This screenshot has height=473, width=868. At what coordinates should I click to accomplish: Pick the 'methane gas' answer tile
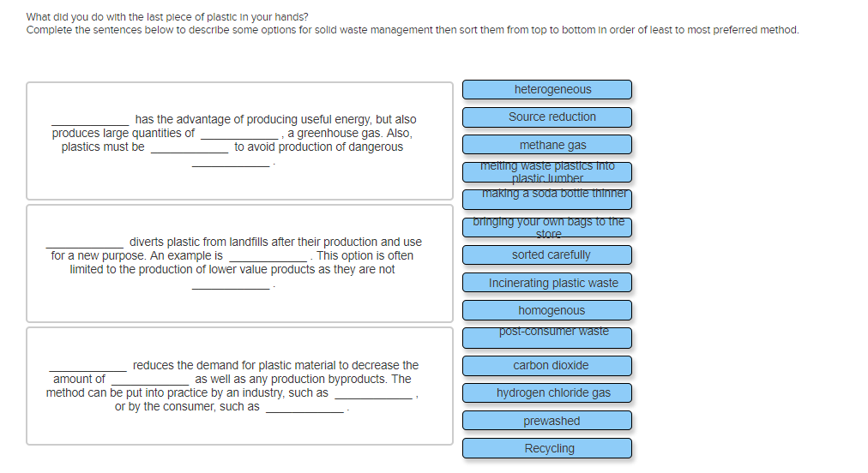click(x=547, y=145)
